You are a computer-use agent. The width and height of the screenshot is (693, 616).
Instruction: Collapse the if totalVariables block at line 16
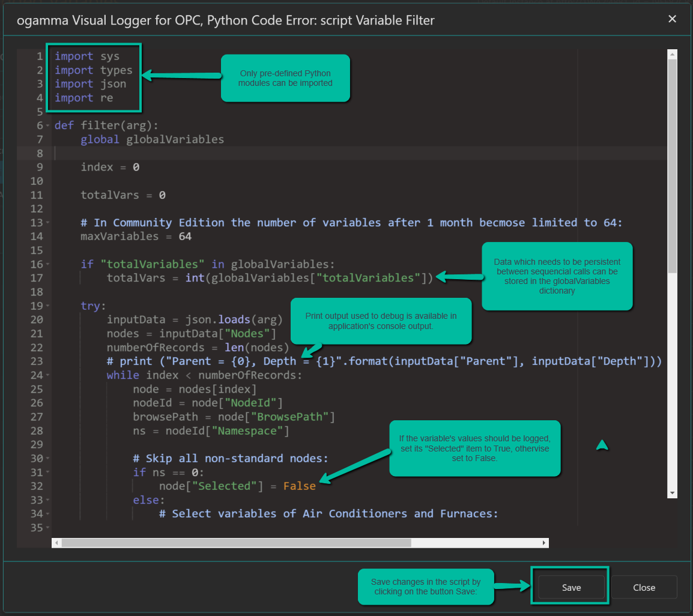point(47,264)
